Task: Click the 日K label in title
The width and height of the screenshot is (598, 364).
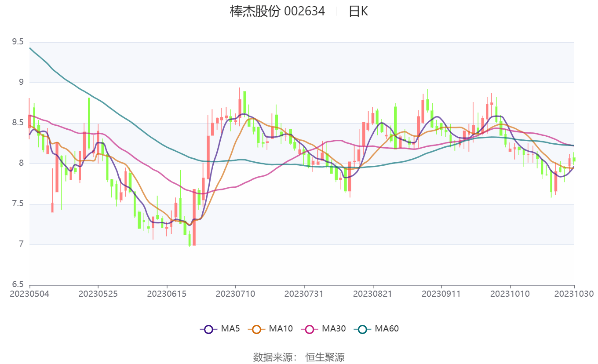Action: pyautogui.click(x=358, y=11)
